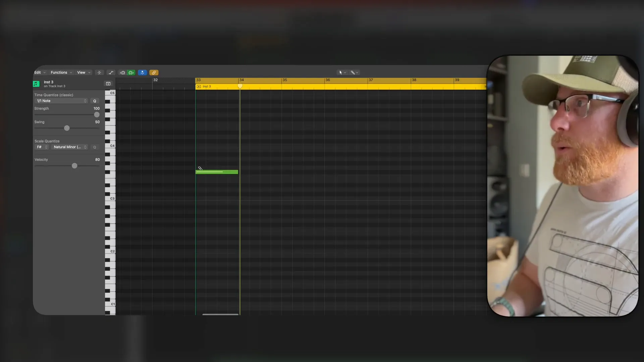Click the View menu icon in toolbar
644x362 pixels.
click(81, 72)
